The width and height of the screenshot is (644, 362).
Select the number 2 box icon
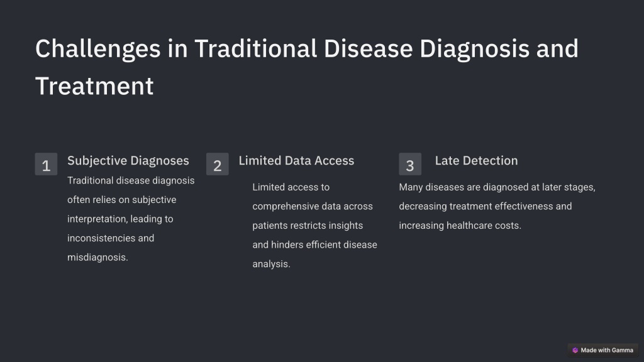217,164
